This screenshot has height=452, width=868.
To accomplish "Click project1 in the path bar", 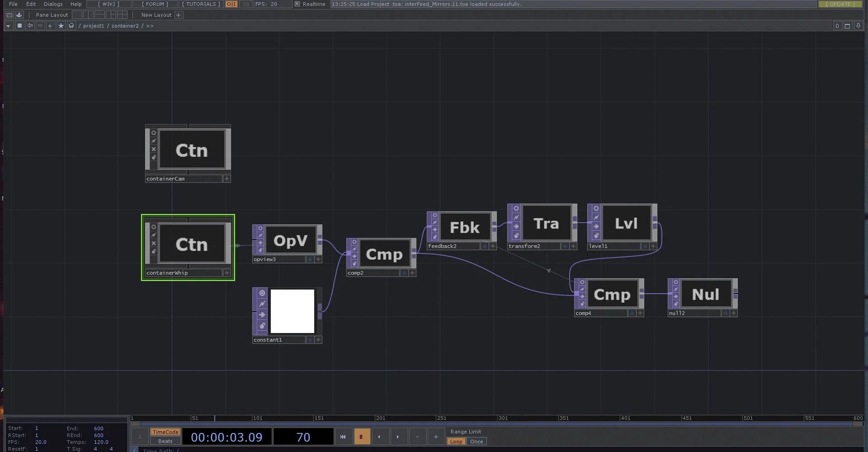I will point(93,26).
